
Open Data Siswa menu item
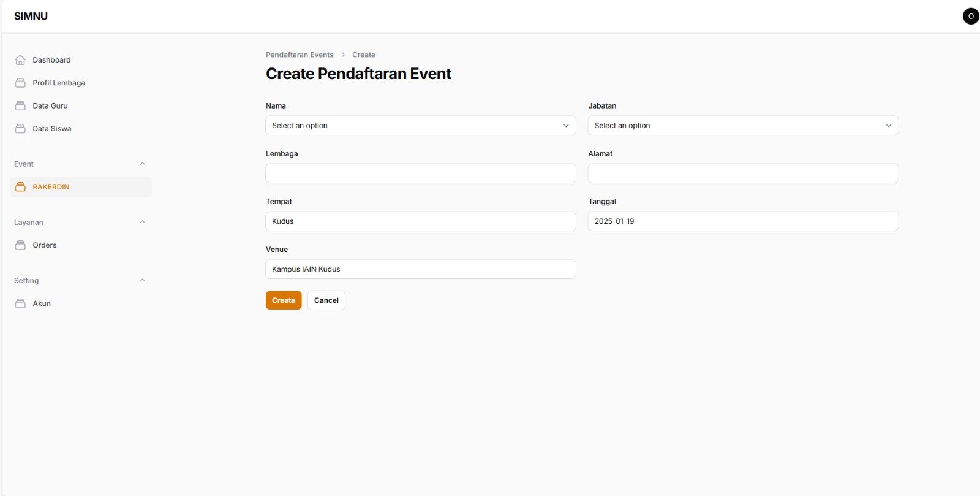point(81,129)
